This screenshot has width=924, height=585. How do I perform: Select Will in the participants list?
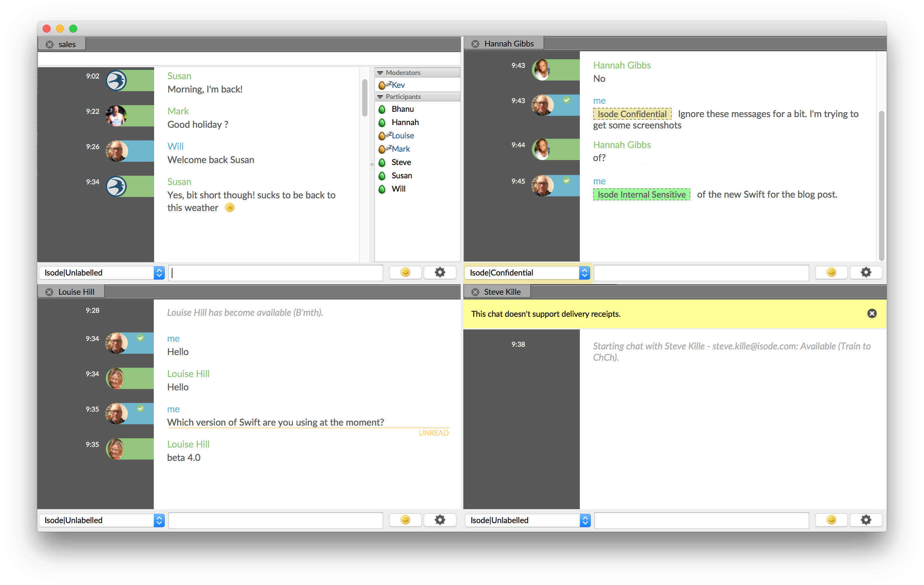point(417,189)
